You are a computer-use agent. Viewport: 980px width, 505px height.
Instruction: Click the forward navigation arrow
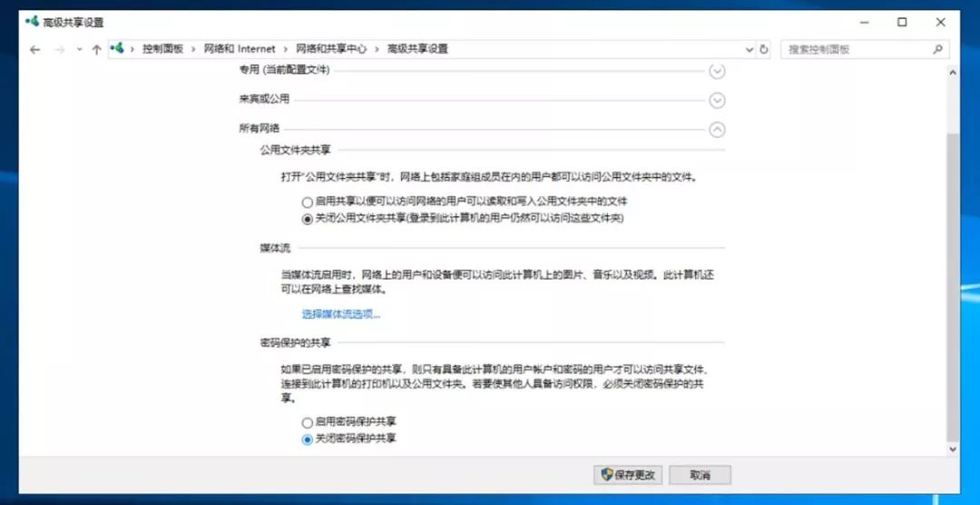pyautogui.click(x=59, y=49)
